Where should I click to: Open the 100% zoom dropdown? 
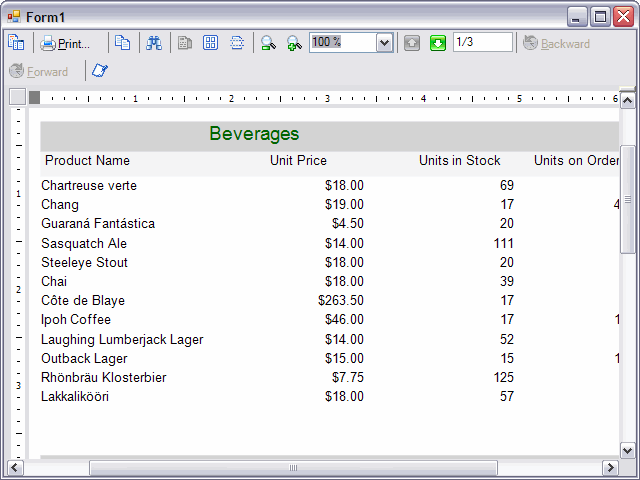(384, 43)
